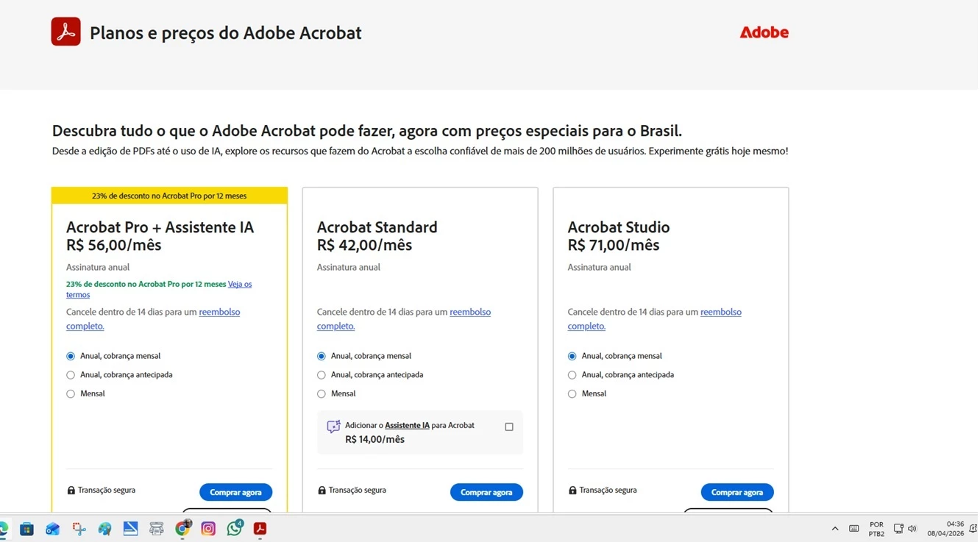Open the printer app taskbar icon
Viewport: 980px width, 542px height.
(x=156, y=529)
